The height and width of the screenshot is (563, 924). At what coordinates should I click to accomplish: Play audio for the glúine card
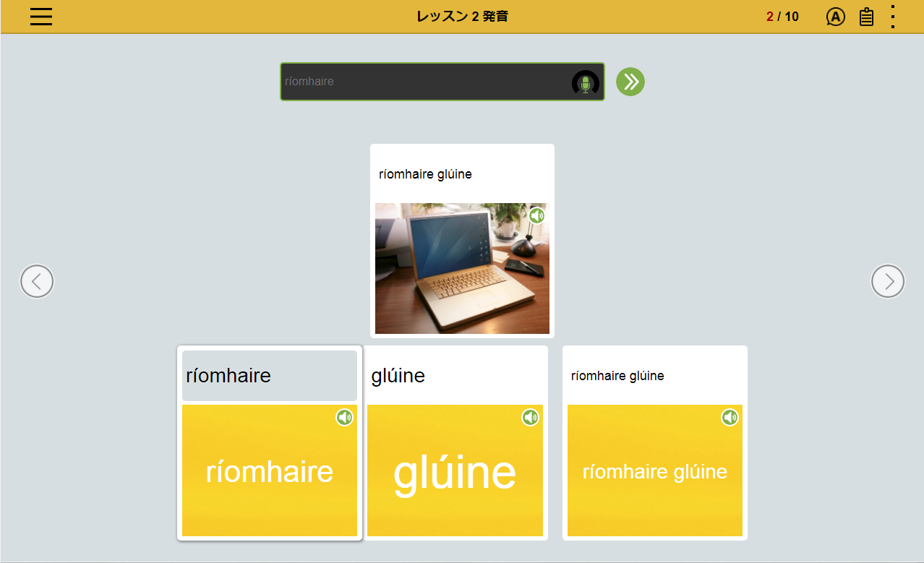pyautogui.click(x=531, y=417)
